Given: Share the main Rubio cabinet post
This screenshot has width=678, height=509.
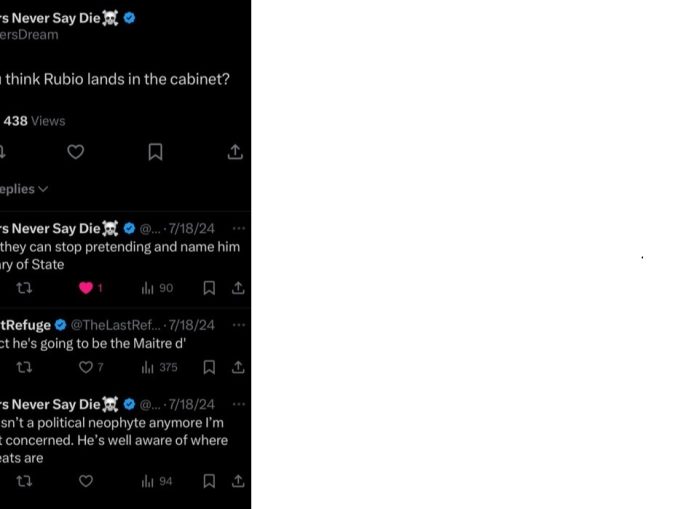Looking at the screenshot, I should click(x=235, y=152).
